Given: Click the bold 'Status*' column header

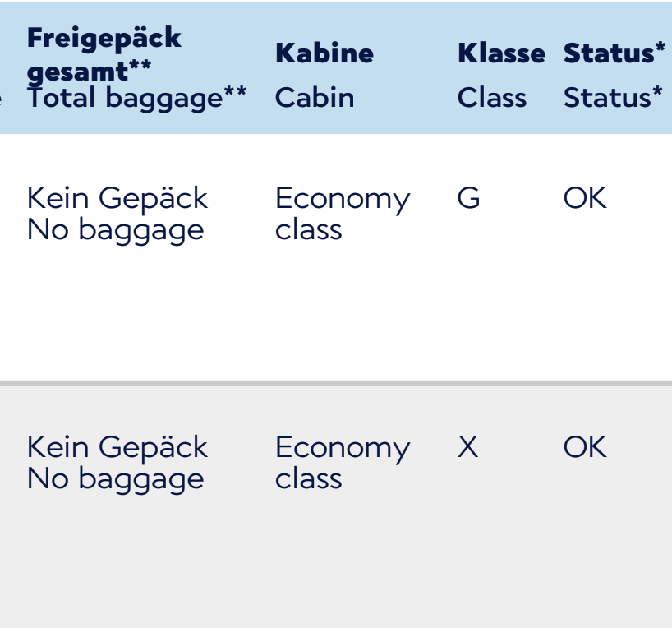Looking at the screenshot, I should (614, 53).
